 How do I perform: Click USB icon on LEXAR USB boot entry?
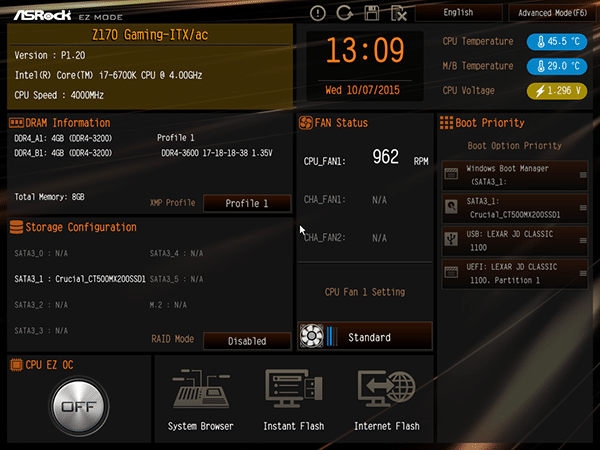[451, 240]
